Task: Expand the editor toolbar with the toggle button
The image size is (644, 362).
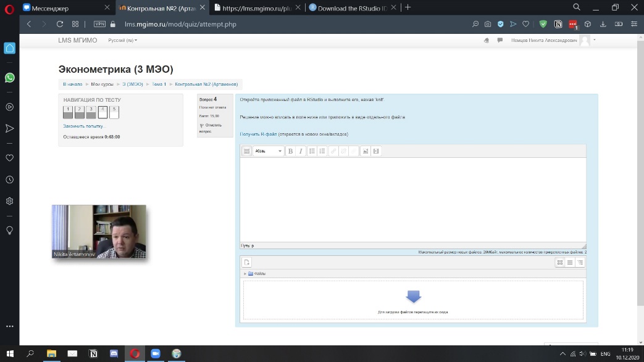Action: [246, 151]
